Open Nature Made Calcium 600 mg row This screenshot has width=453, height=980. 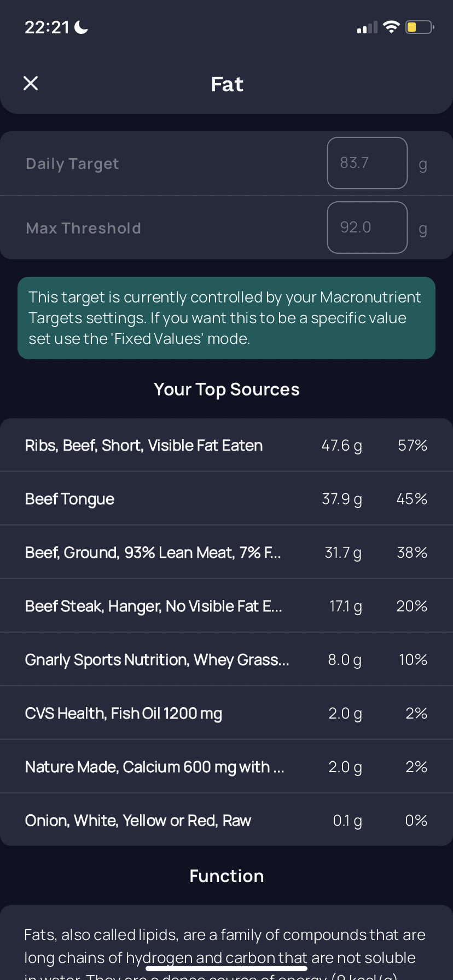tap(226, 767)
